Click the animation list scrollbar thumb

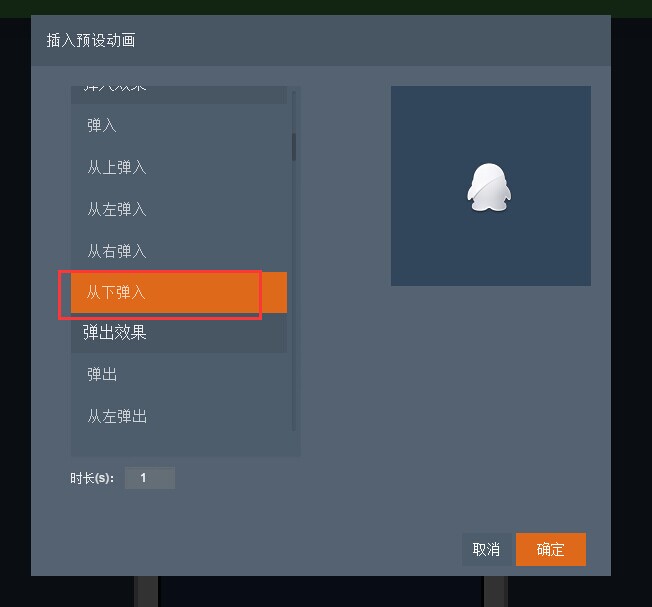point(294,147)
